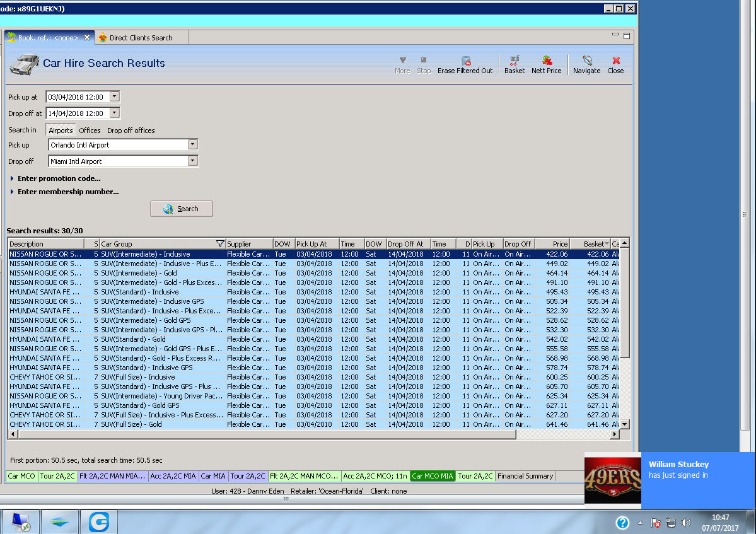Click horizontal scrollbar left arrow
756x534 pixels.
pyautogui.click(x=13, y=434)
